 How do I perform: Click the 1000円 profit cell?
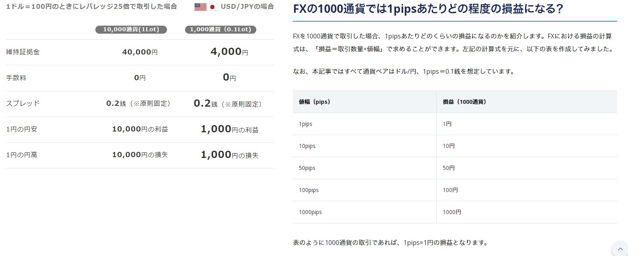tap(452, 212)
